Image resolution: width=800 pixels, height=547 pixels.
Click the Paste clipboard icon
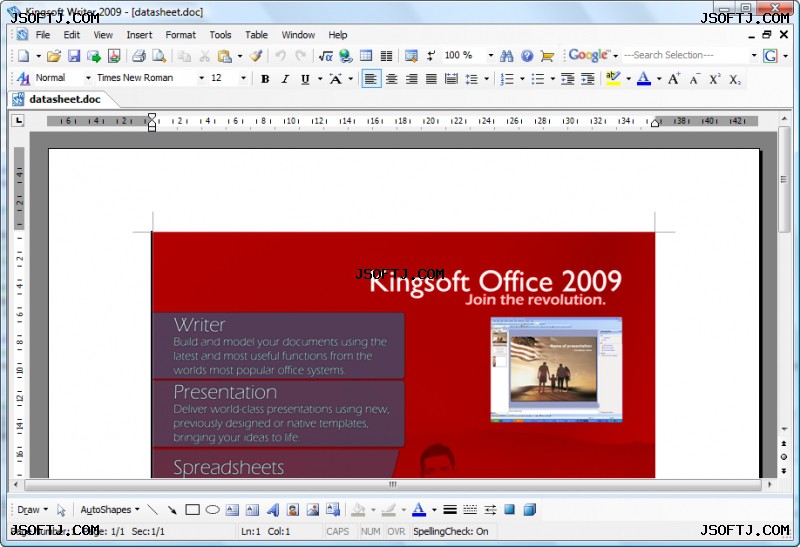pos(224,56)
